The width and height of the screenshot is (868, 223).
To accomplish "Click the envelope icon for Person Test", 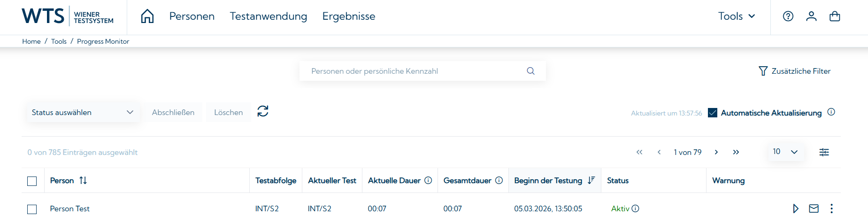I will pyautogui.click(x=814, y=208).
